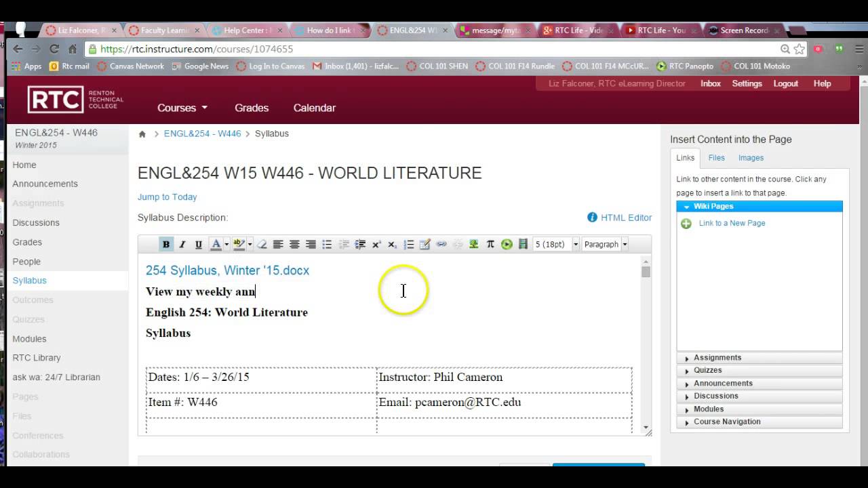868x488 pixels.
Task: Expand the Quizzes section in the insert panel
Action: pyautogui.click(x=759, y=371)
